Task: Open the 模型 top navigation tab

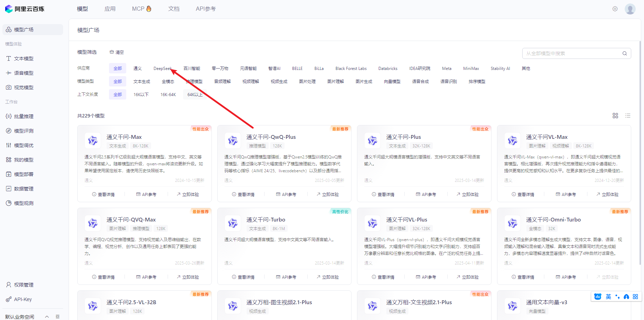Action: 82,9
